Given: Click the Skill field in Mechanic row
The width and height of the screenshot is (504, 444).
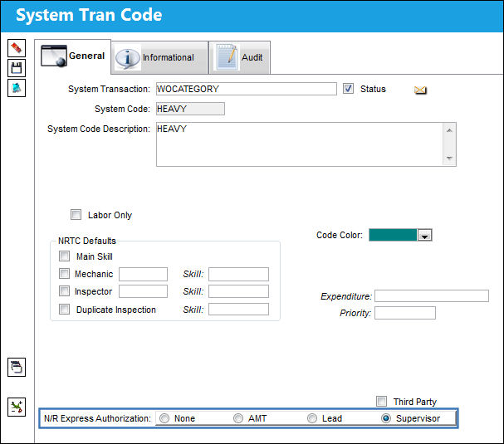Looking at the screenshot, I should click(238, 274).
